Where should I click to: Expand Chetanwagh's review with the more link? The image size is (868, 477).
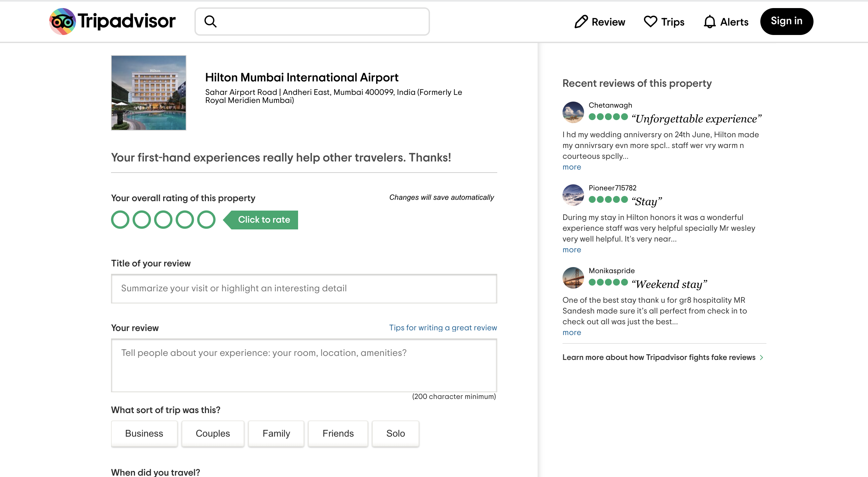(x=571, y=167)
